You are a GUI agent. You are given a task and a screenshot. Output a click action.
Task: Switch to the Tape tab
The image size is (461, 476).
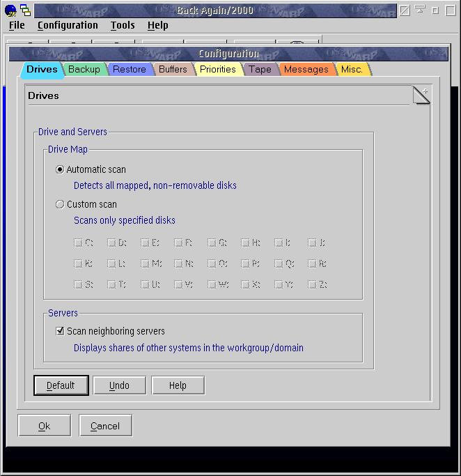coord(260,69)
